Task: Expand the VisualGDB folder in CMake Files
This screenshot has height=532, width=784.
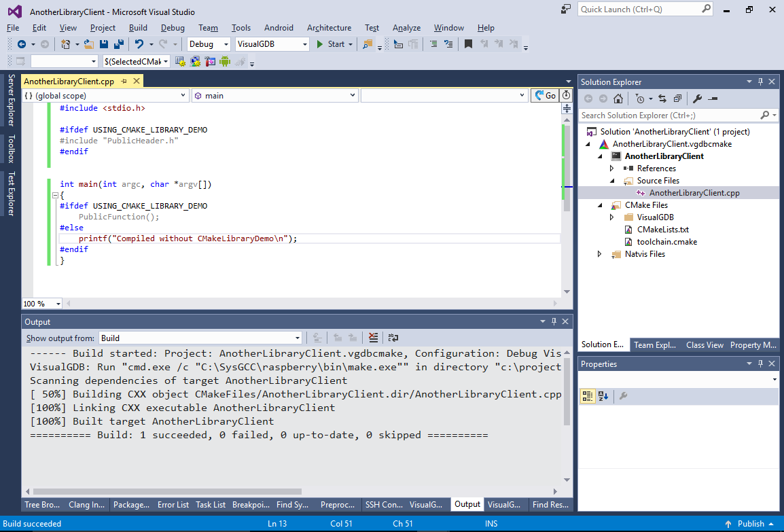Action: 611,217
